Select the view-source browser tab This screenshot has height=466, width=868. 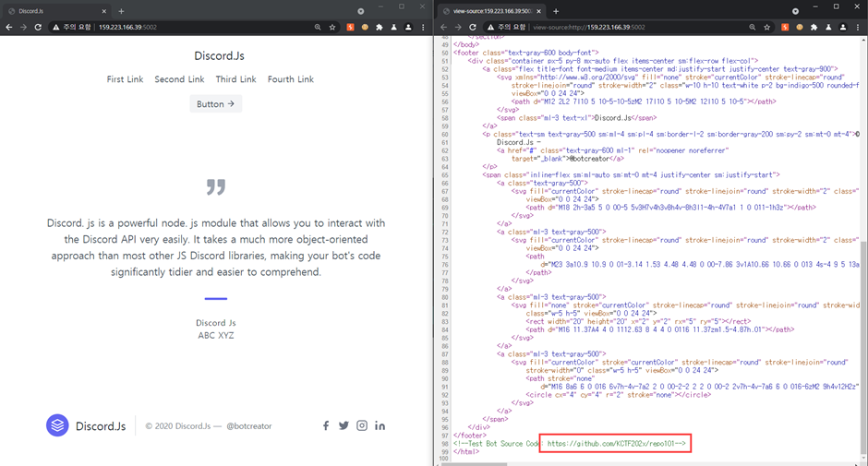[491, 11]
